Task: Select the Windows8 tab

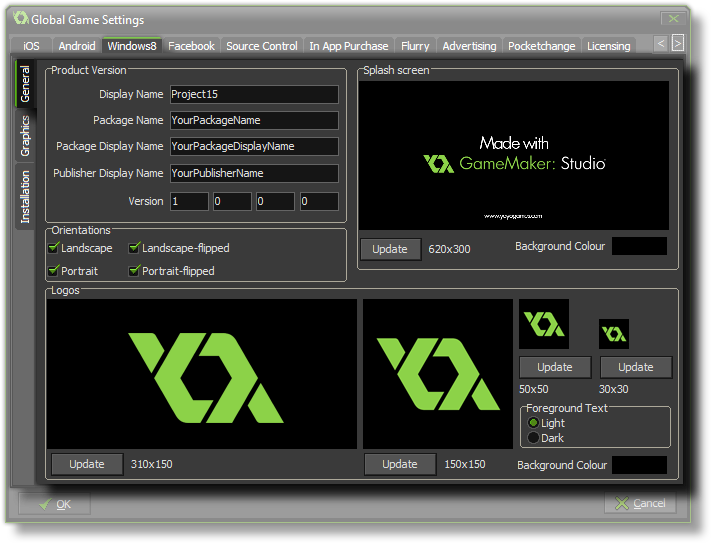Action: coord(132,46)
